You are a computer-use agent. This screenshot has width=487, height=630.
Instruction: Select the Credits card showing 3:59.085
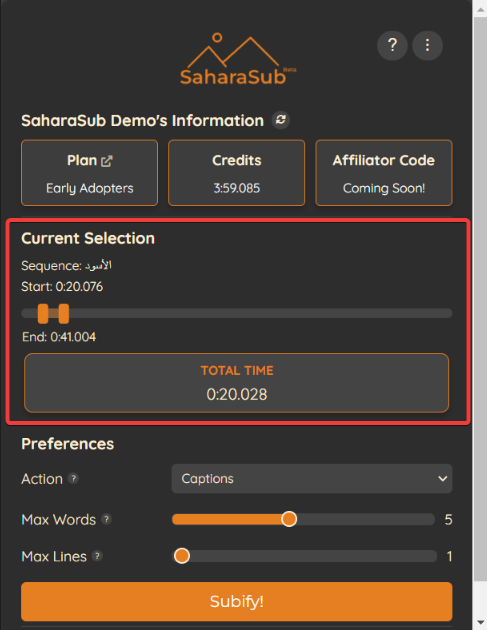(237, 173)
